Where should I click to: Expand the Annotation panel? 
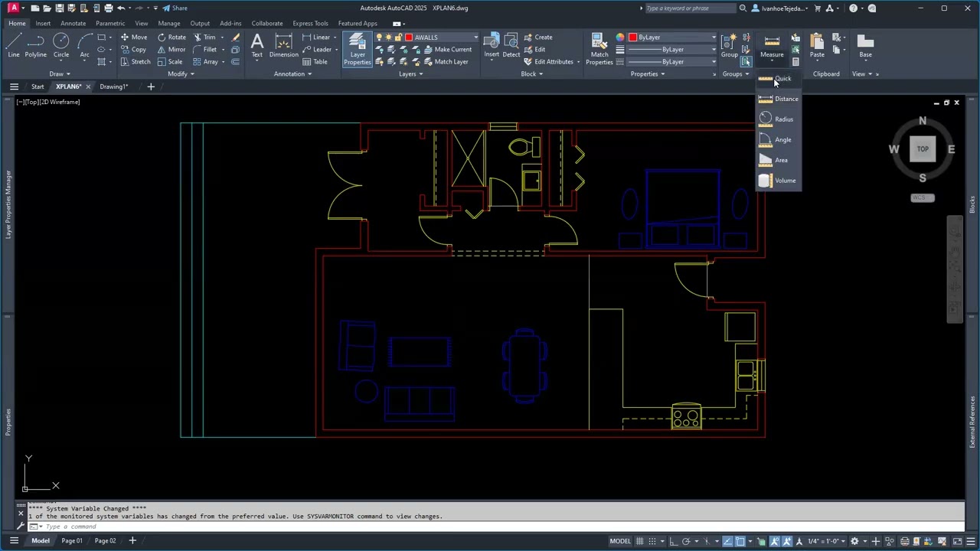[292, 74]
